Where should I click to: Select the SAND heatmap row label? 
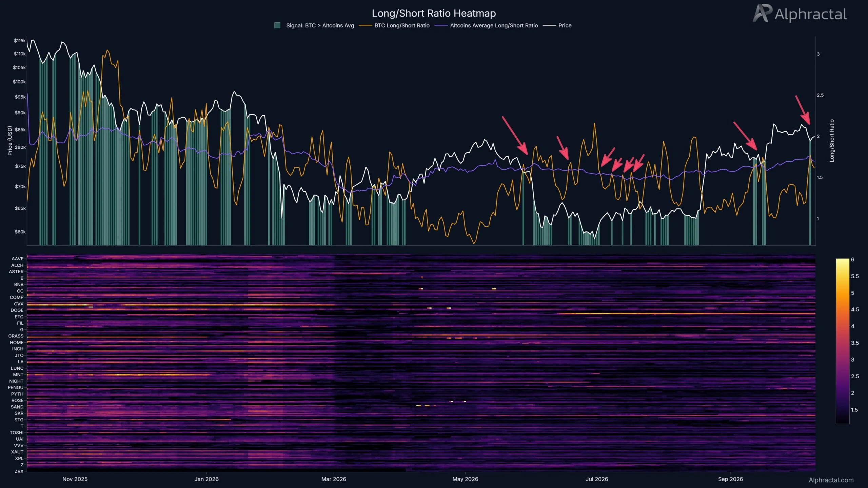[17, 407]
